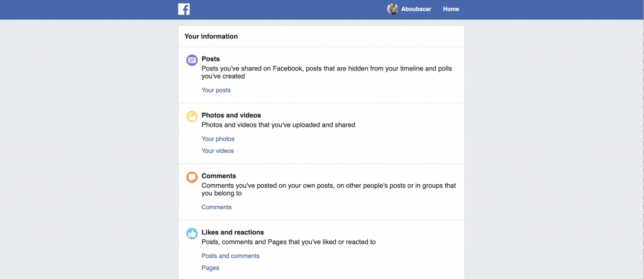Select the orange Comments speech bubble icon
Screen dimensions: 644x279
click(192, 177)
